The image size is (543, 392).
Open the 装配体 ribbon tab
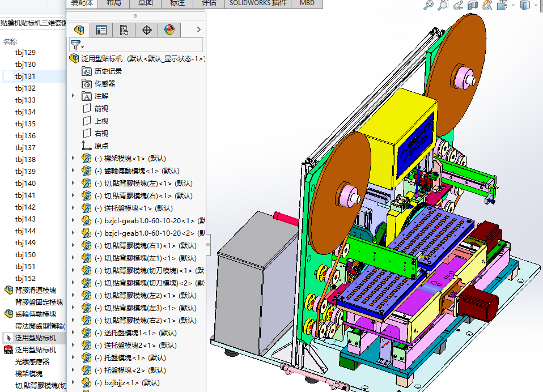(x=82, y=3)
